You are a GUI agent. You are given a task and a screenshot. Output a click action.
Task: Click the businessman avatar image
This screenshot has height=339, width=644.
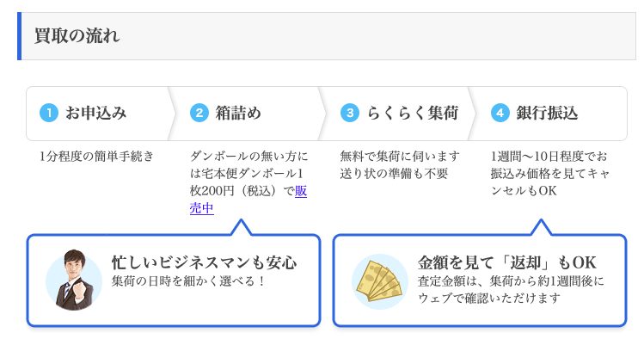74,280
